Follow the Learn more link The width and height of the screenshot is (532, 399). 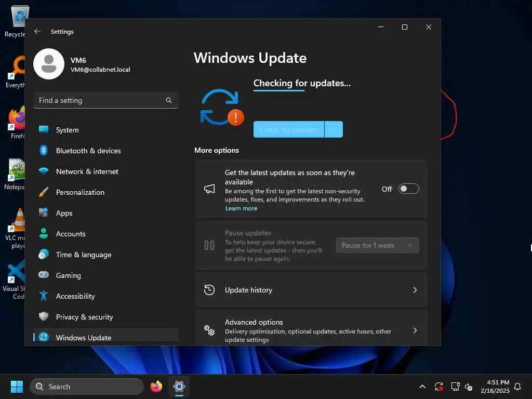coord(241,208)
